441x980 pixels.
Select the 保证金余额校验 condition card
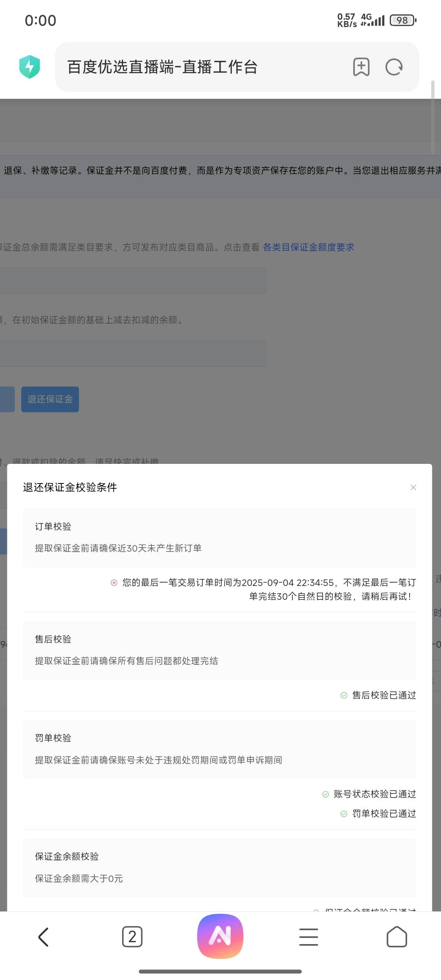[219, 867]
